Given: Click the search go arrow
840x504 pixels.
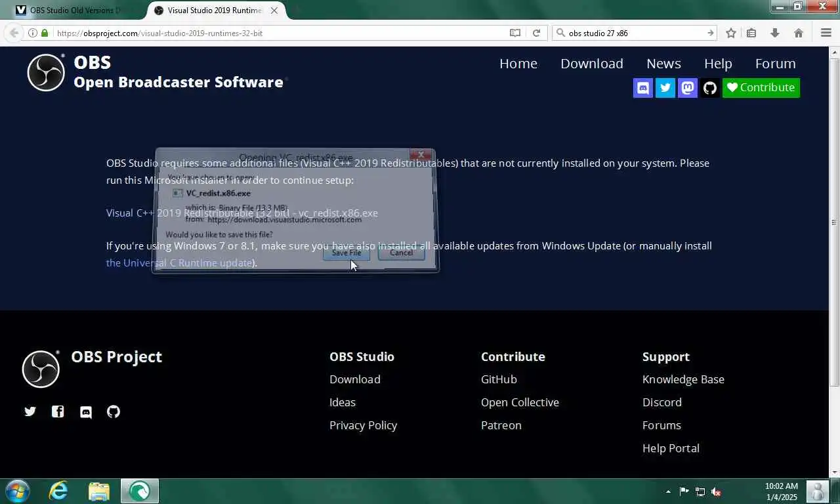Looking at the screenshot, I should click(710, 33).
